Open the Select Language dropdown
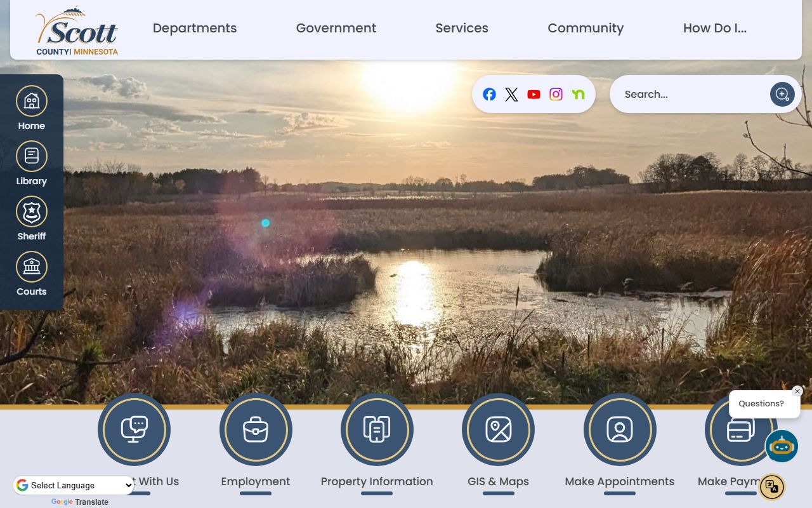Image resolution: width=812 pixels, height=508 pixels. tap(74, 485)
